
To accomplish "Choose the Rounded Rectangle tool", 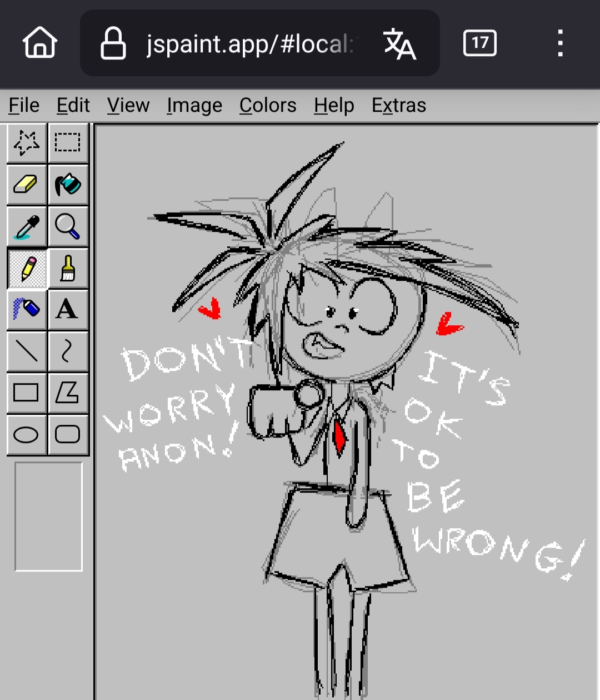I will click(x=68, y=434).
